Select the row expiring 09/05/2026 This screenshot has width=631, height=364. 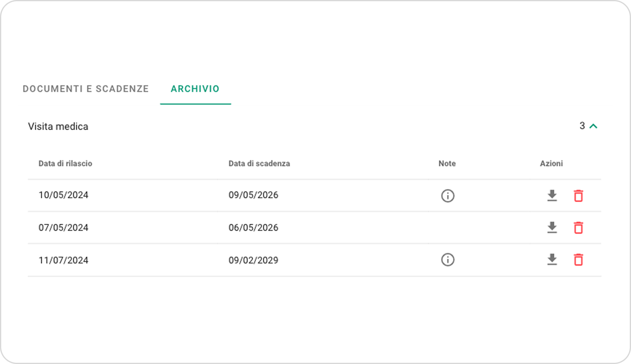(x=253, y=195)
